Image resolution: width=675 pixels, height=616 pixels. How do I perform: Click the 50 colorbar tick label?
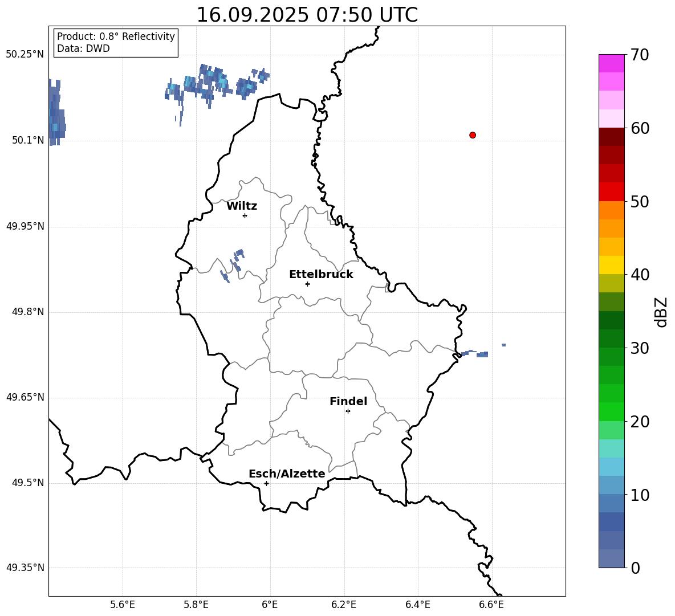(640, 201)
